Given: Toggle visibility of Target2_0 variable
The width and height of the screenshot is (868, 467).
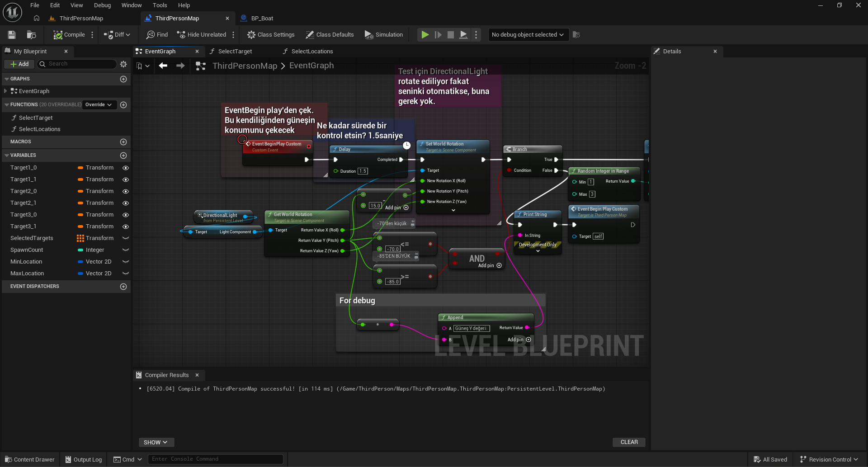Looking at the screenshot, I should pyautogui.click(x=126, y=191).
